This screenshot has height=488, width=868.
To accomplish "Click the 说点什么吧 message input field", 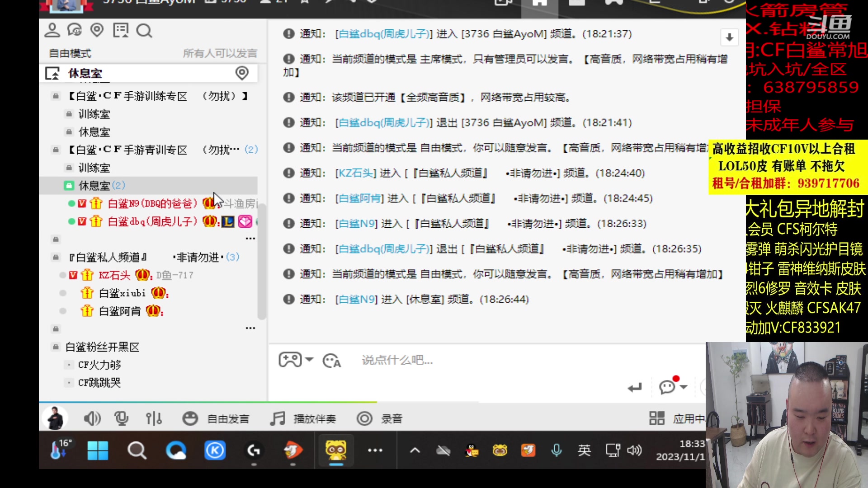I will (396, 360).
